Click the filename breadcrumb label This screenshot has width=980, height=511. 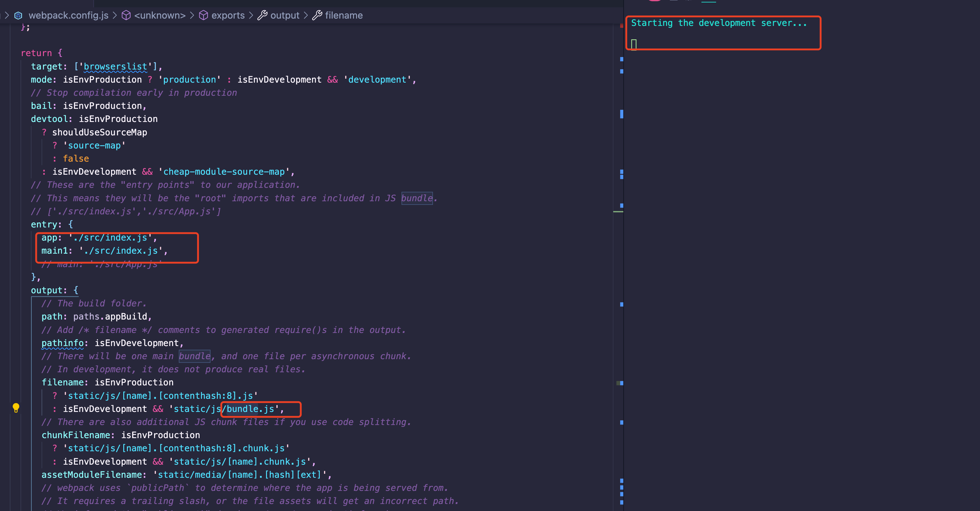pyautogui.click(x=344, y=16)
